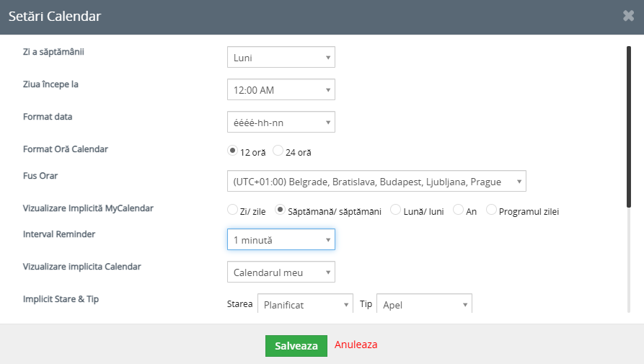Click the green Salveaza button
The width and height of the screenshot is (644, 364).
[296, 346]
